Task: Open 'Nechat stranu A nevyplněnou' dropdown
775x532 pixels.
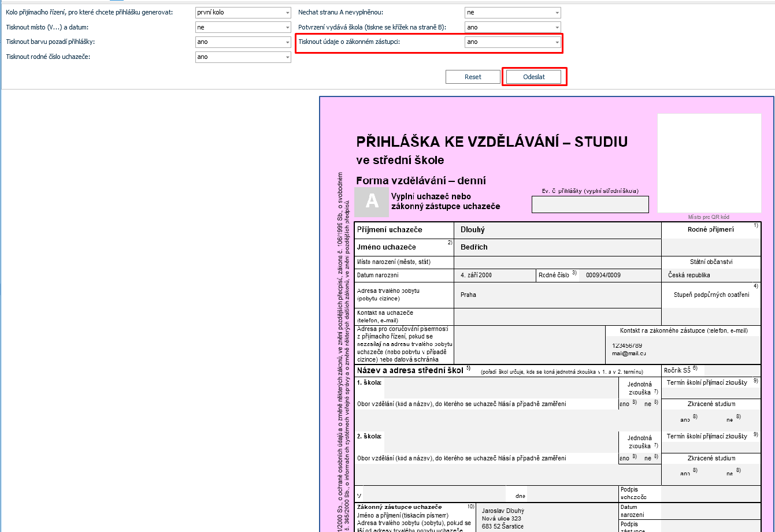Action: tap(513, 12)
